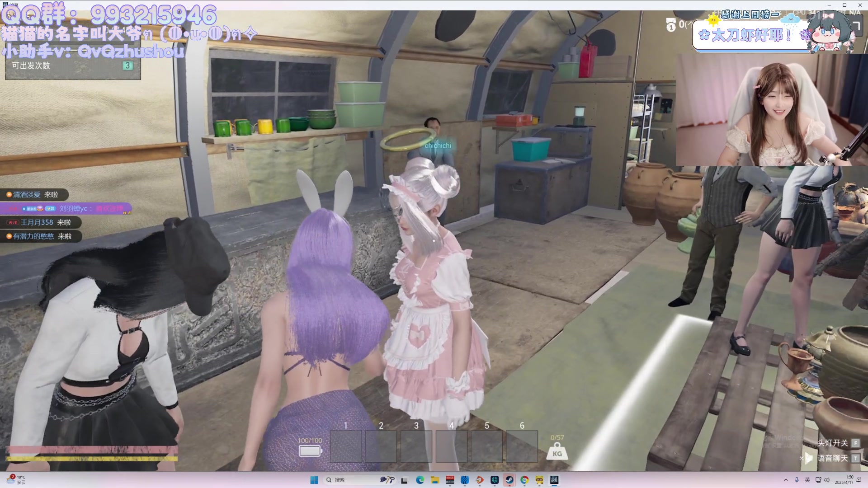Viewport: 868px width, 488px height.
Task: Click the yellow stamina bar
Action: [92, 459]
